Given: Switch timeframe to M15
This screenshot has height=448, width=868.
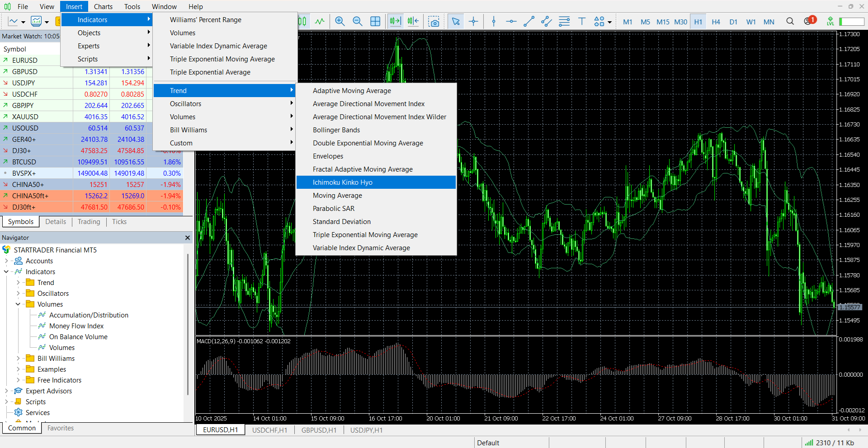Looking at the screenshot, I should (663, 22).
